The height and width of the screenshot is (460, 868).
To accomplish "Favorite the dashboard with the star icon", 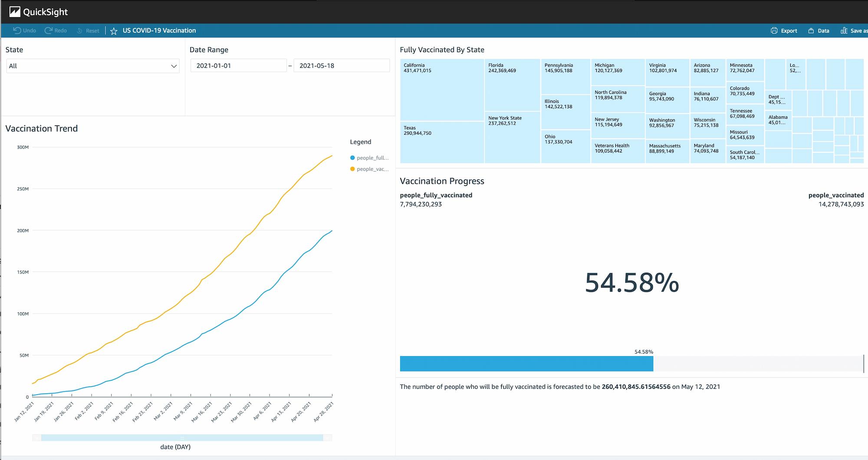I will point(114,31).
